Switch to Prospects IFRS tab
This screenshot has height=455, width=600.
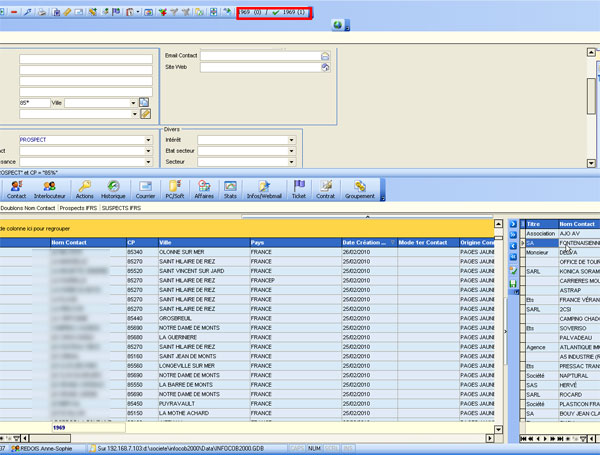coord(78,208)
